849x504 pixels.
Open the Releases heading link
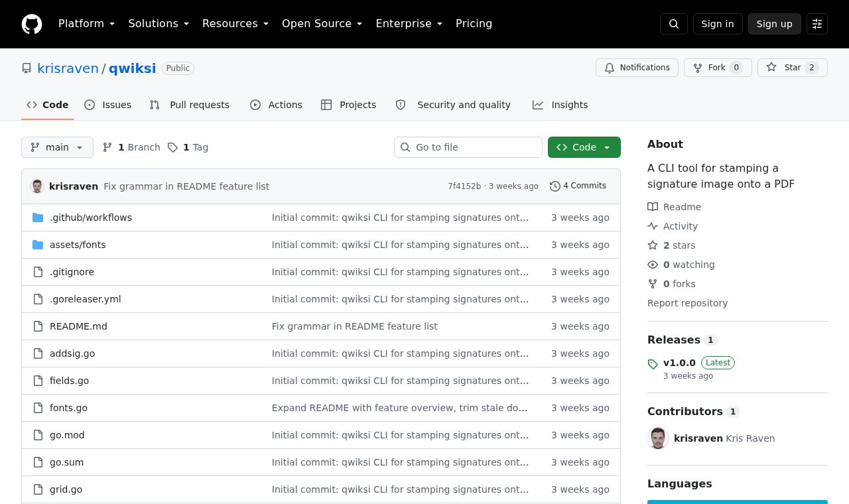point(683,340)
